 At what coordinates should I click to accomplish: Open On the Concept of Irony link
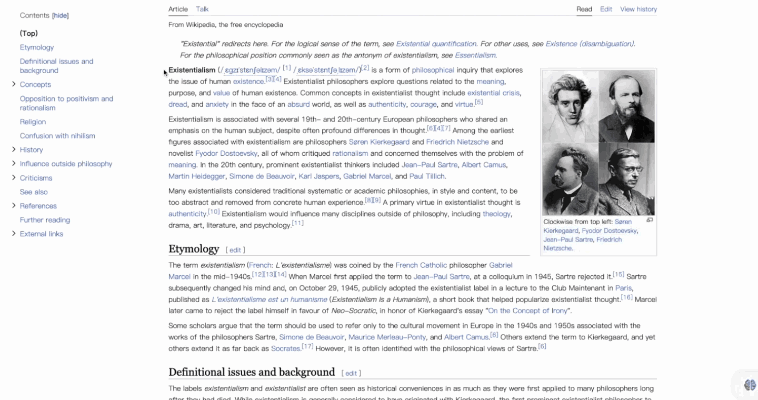click(x=528, y=311)
